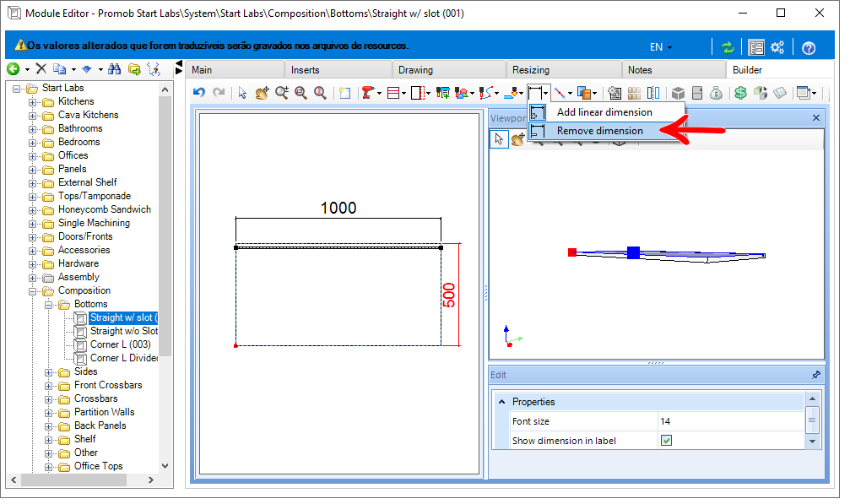Expand the Kitchens folder in the tree

(33, 101)
